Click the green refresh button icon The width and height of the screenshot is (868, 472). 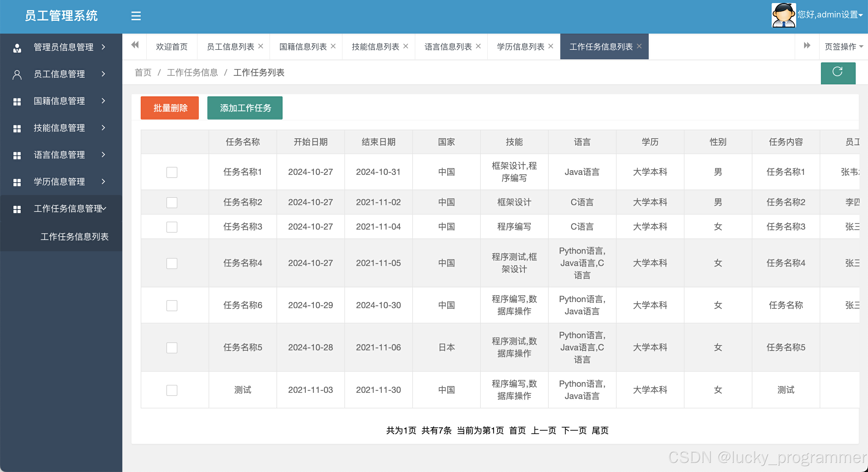pos(838,72)
